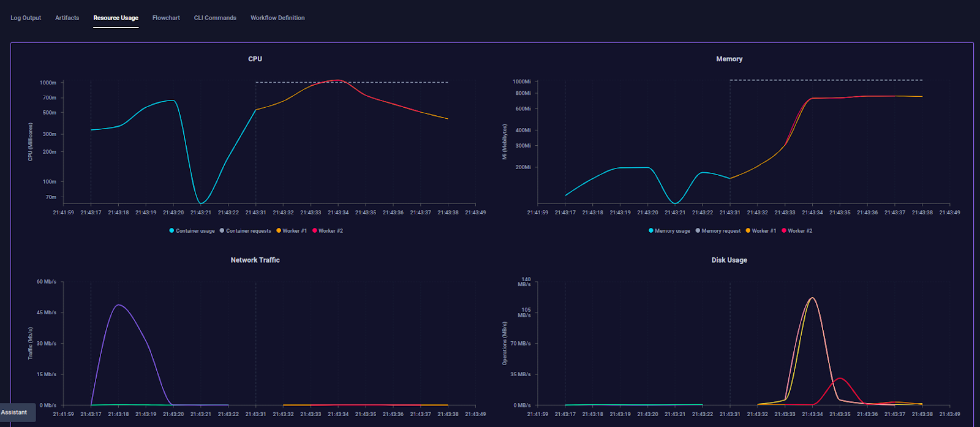Viewport: 980px width, 427px height.
Task: Click the Mi (Mebibytes) axis title
Action: pos(505,142)
